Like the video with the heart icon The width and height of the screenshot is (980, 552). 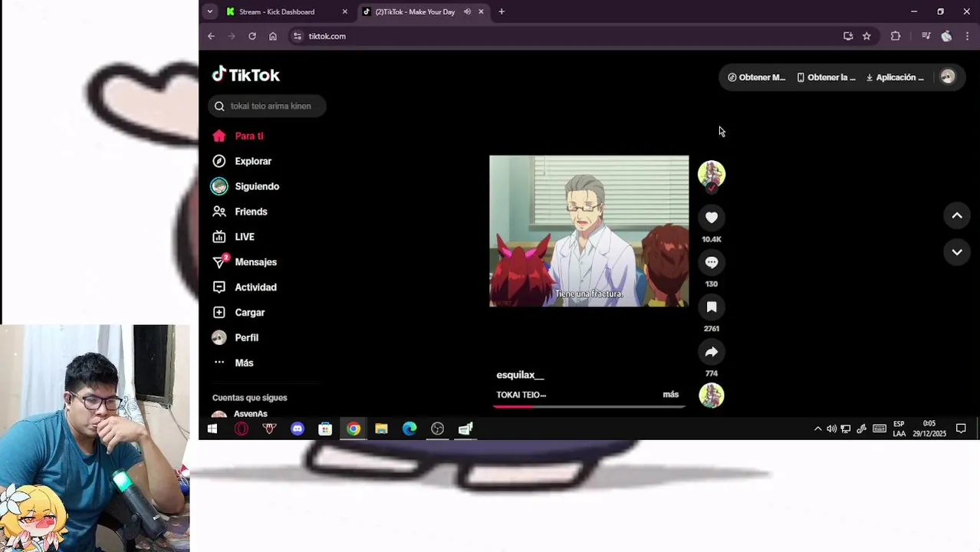click(712, 218)
